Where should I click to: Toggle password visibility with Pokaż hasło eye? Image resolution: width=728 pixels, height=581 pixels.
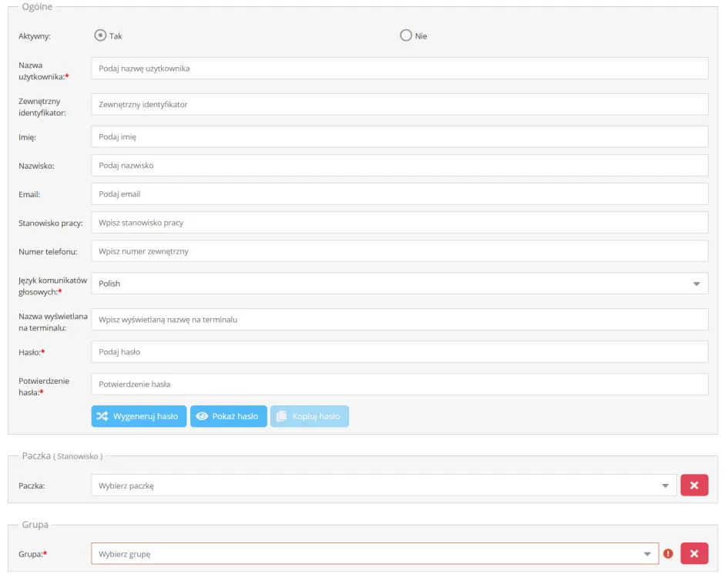click(x=202, y=416)
